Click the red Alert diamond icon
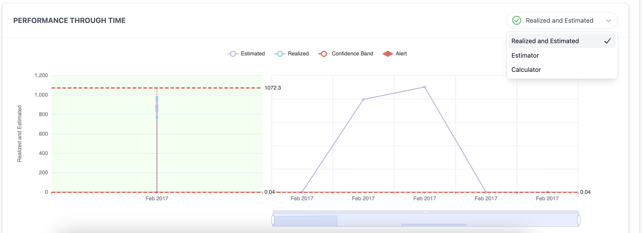 point(388,54)
